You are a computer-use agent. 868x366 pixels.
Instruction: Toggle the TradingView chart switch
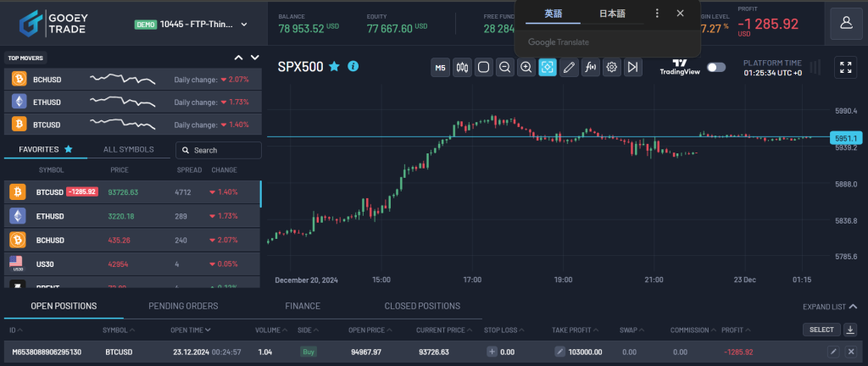pyautogui.click(x=716, y=67)
